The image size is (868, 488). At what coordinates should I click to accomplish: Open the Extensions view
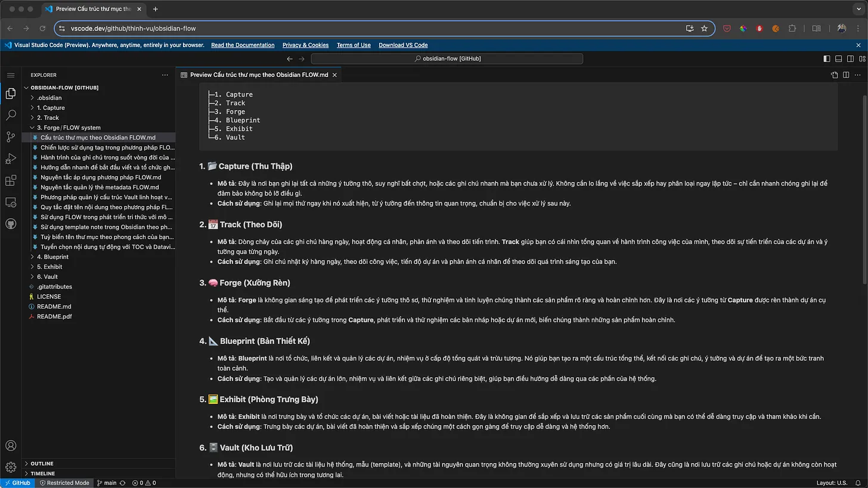coord(11,181)
